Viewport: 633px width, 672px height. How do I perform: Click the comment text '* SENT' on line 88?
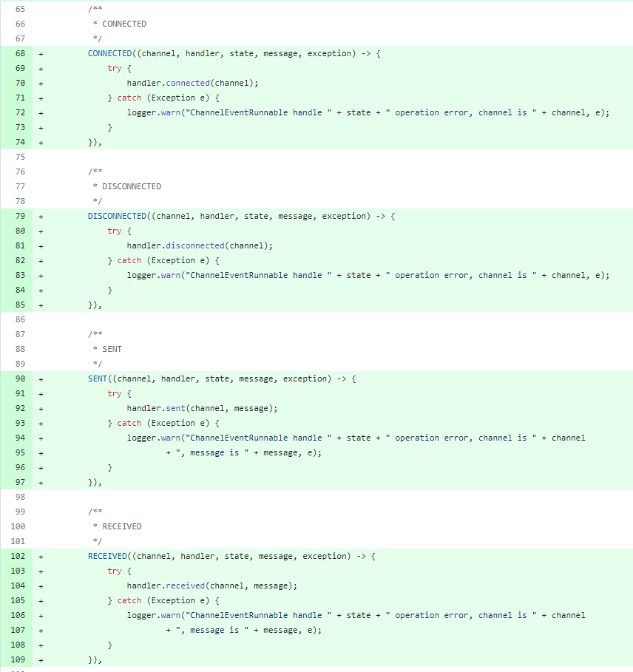point(107,349)
